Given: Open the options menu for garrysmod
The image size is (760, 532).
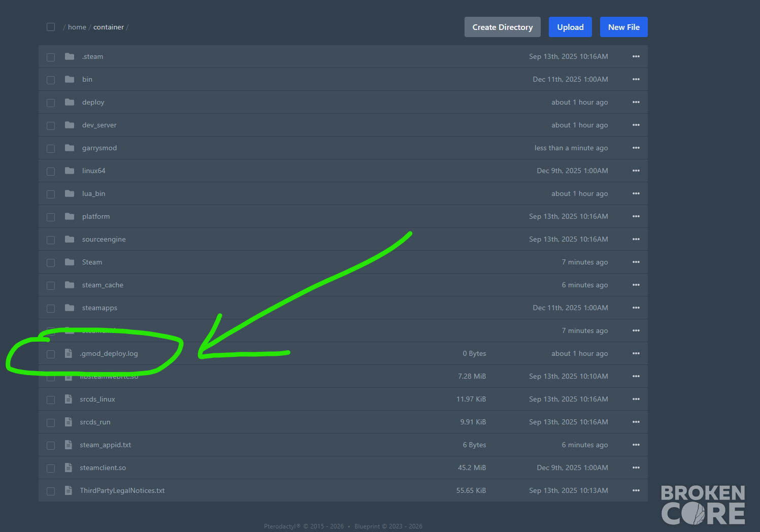Looking at the screenshot, I should pos(636,148).
